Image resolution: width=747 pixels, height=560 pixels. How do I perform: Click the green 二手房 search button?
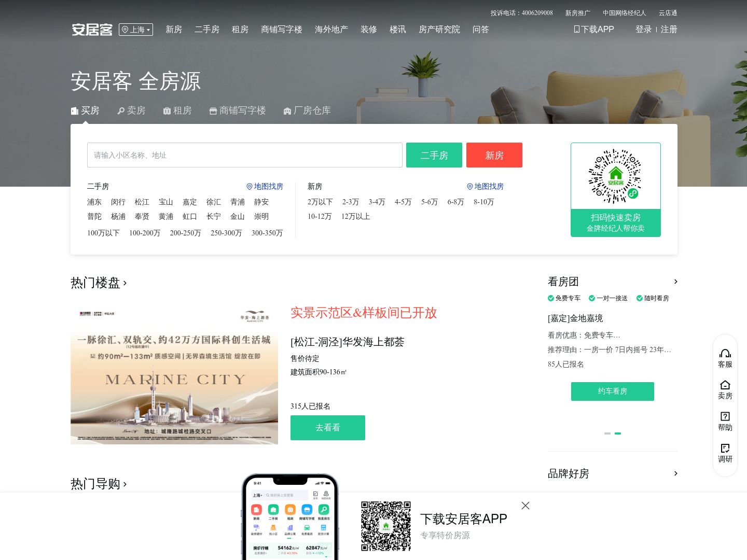tap(434, 155)
